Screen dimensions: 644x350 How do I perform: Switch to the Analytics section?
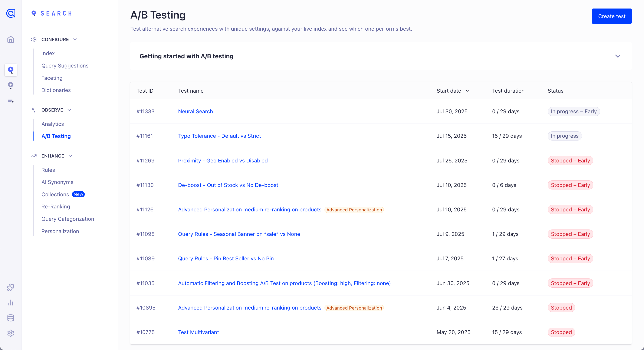pos(53,124)
